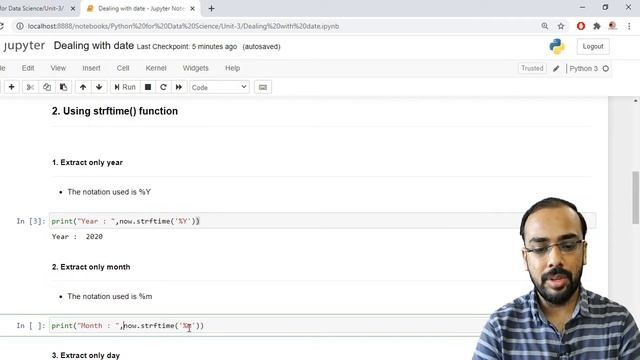This screenshot has width=640, height=360.
Task: Open the Widgets menu
Action: (196, 68)
